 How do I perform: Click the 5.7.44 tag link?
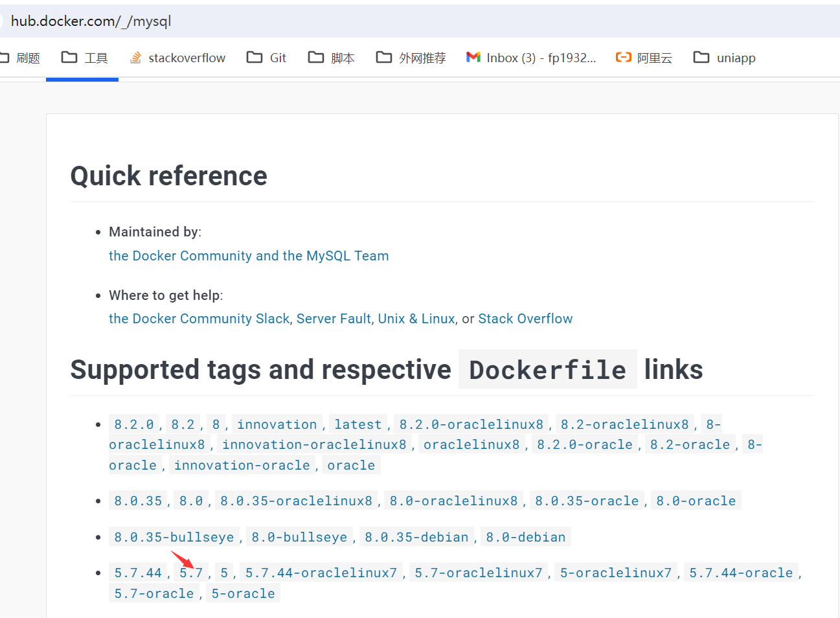(138, 573)
